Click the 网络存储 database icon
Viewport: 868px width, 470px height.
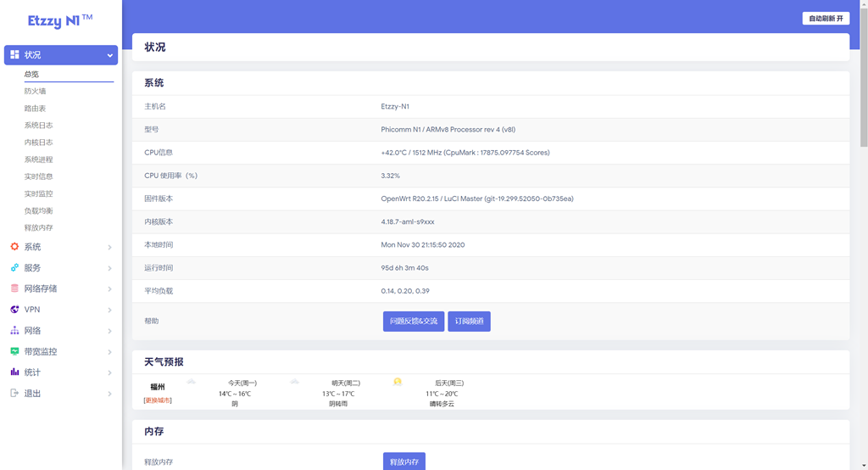pos(14,288)
